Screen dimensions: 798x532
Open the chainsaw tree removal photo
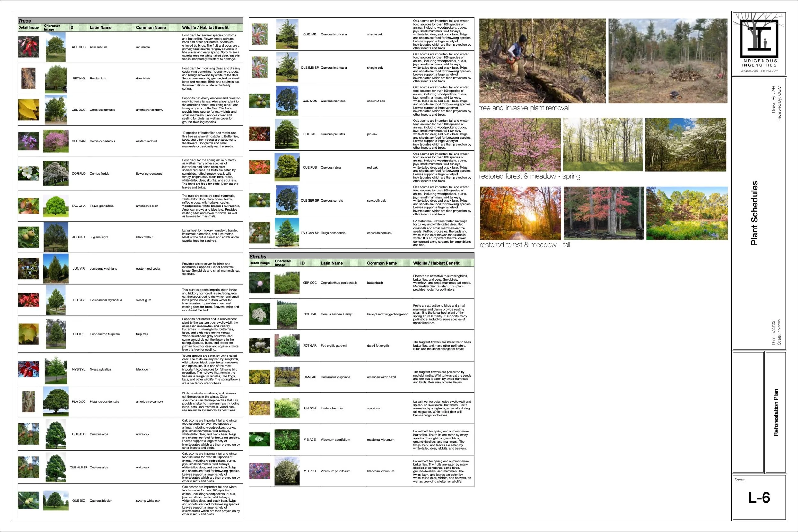[542, 61]
